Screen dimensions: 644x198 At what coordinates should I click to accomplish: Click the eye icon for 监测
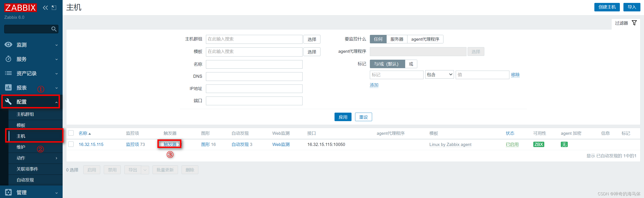[x=8, y=44]
